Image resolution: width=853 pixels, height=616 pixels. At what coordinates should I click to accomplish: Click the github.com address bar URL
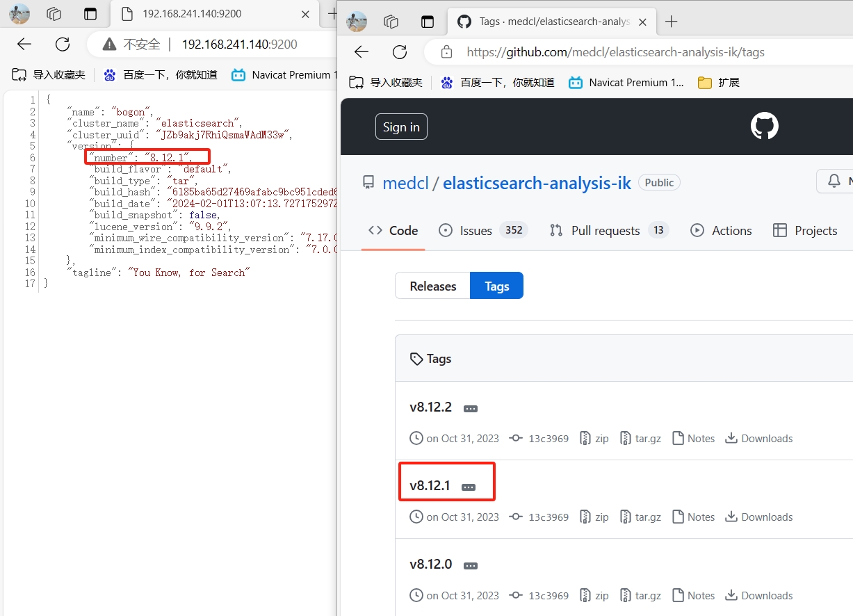pos(616,52)
